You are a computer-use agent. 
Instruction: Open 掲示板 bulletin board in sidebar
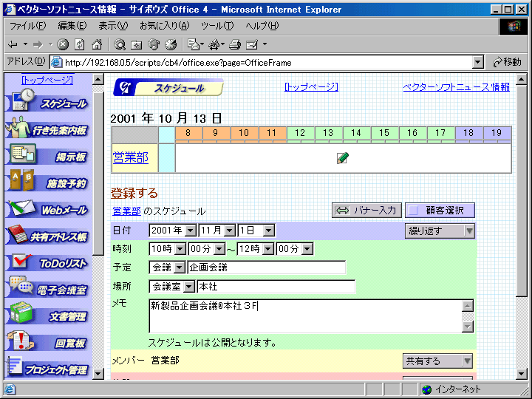tap(47, 154)
